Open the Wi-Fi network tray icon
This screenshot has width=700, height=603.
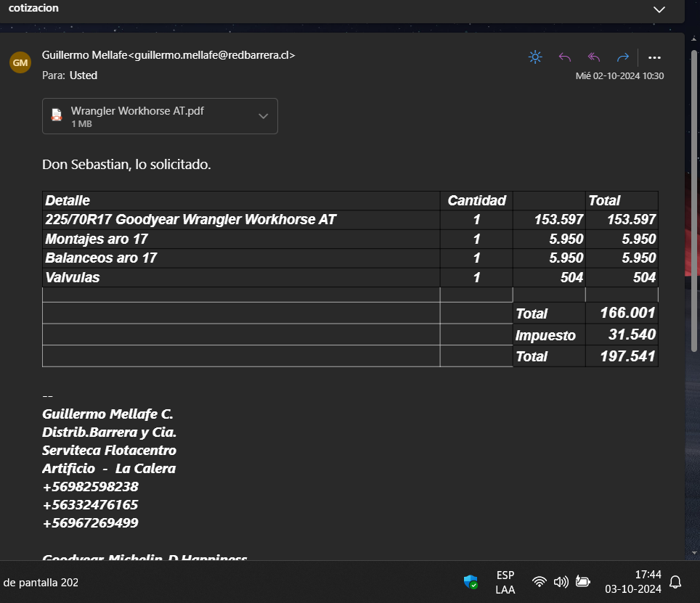(540, 581)
